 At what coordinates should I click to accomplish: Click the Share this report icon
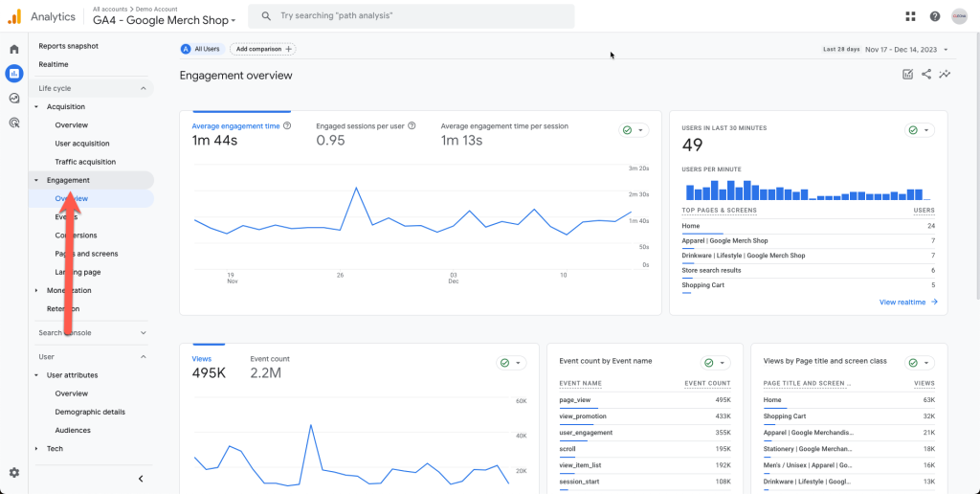(926, 75)
